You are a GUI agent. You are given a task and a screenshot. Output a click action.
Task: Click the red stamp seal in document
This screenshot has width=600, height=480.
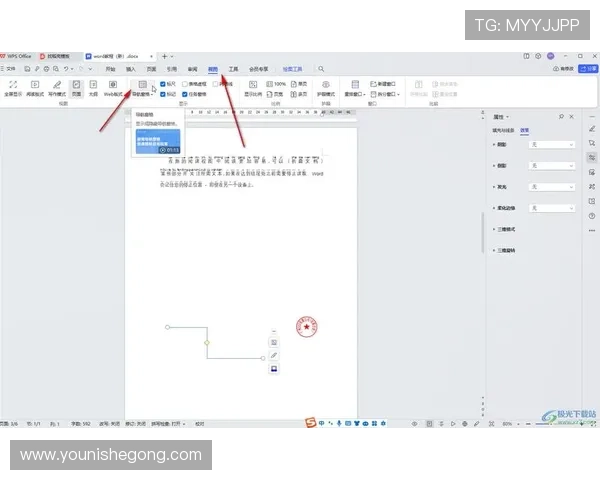pyautogui.click(x=308, y=327)
